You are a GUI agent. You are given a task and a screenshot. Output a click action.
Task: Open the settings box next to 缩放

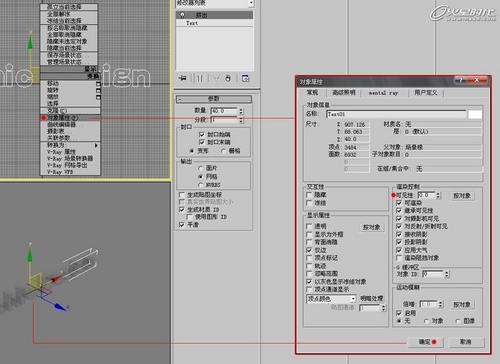point(98,97)
